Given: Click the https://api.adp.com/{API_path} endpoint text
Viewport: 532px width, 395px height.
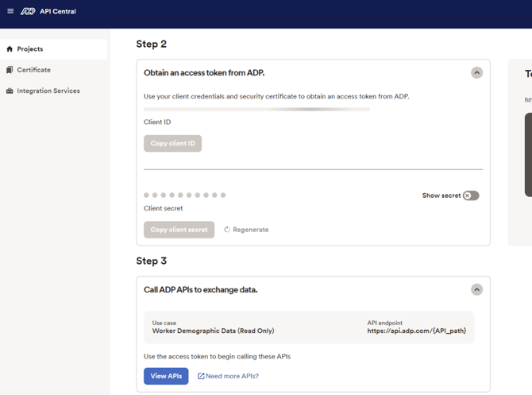Looking at the screenshot, I should point(417,331).
